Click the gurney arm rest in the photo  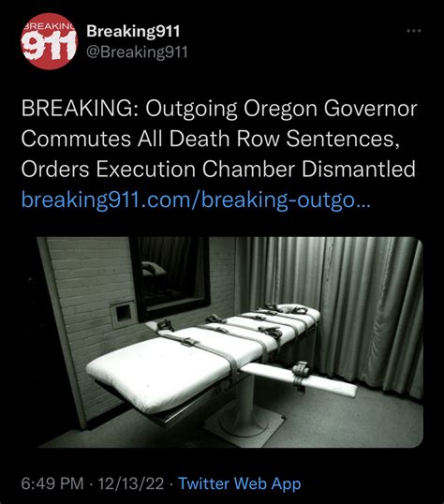[299, 379]
